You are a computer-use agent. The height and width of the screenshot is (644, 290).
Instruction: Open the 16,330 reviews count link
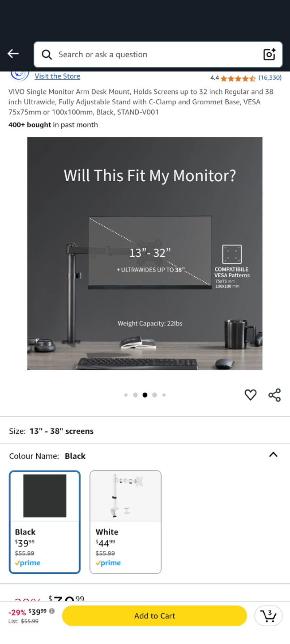270,78
